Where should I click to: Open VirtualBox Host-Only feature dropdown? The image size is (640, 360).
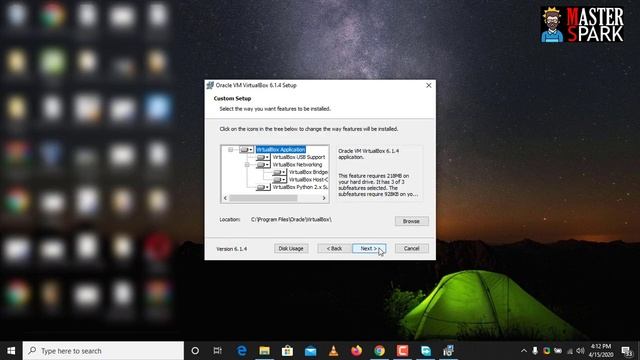point(279,180)
